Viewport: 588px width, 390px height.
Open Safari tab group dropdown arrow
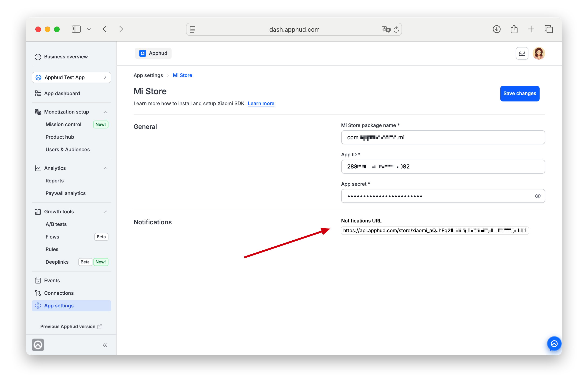pyautogui.click(x=89, y=29)
